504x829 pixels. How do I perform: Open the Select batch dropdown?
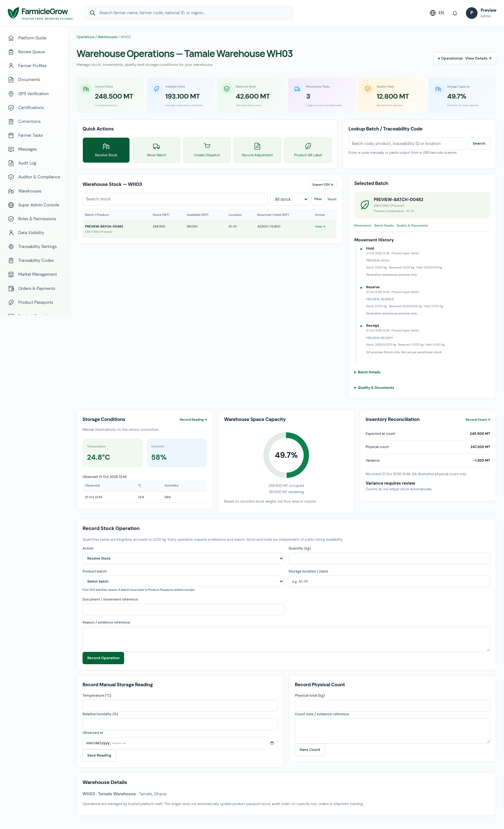[183, 581]
